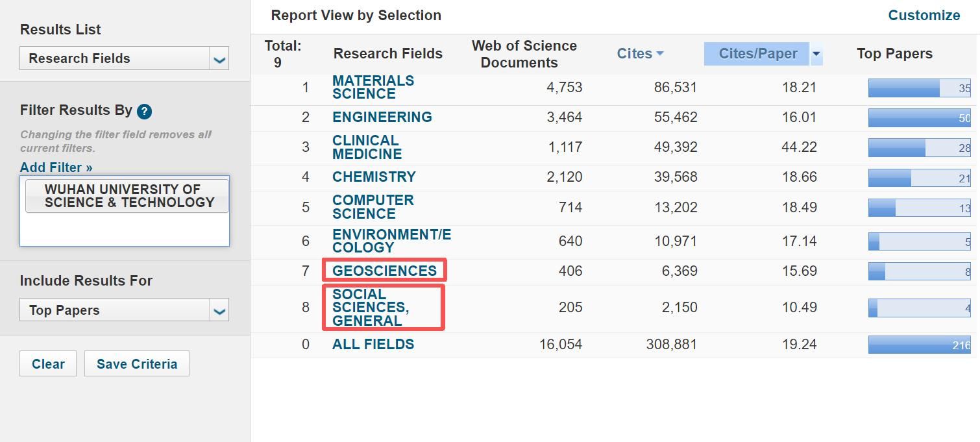
Task: Open the Results List dropdown arrow
Action: click(219, 59)
